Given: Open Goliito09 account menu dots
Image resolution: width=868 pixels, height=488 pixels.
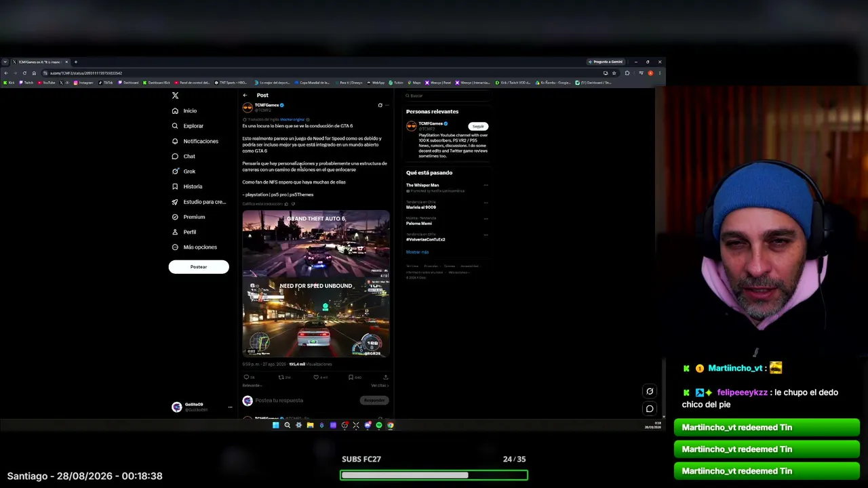Looking at the screenshot, I should pos(230,407).
